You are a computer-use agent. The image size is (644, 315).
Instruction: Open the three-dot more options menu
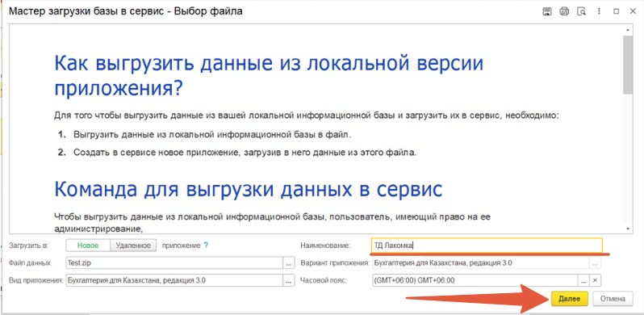(x=599, y=11)
